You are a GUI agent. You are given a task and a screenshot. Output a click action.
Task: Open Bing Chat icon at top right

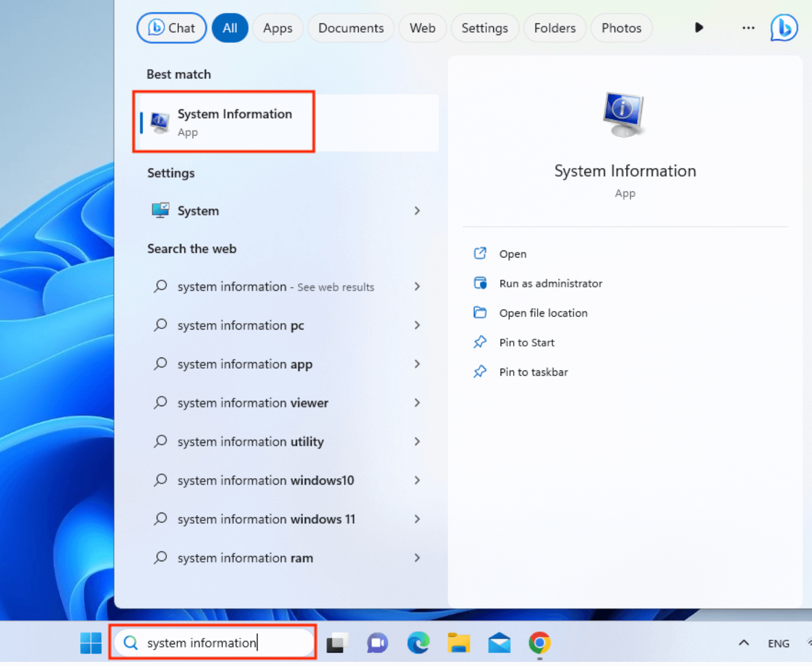784,28
